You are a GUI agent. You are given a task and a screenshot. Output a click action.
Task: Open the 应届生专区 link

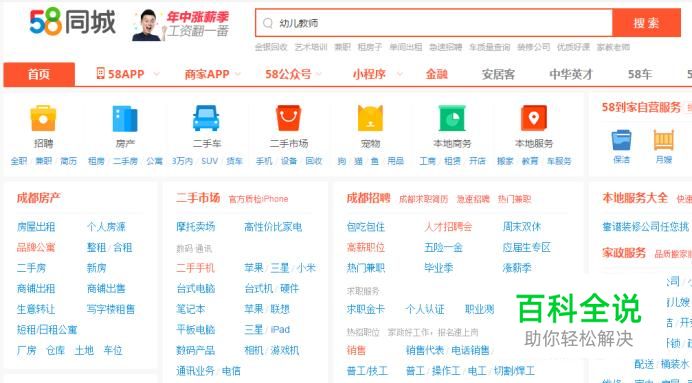tap(527, 247)
